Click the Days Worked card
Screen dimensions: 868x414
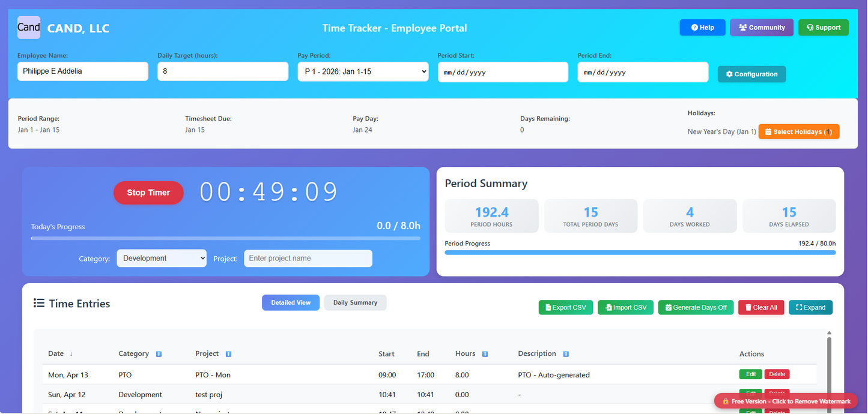[690, 216]
